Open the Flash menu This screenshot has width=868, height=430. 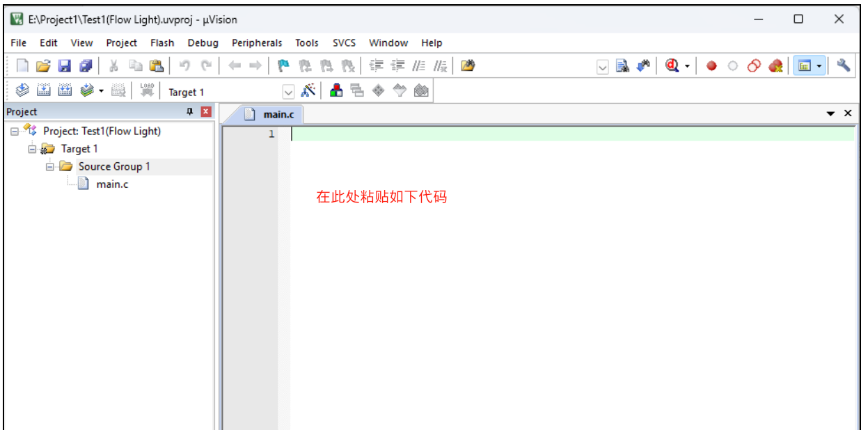[x=162, y=43]
